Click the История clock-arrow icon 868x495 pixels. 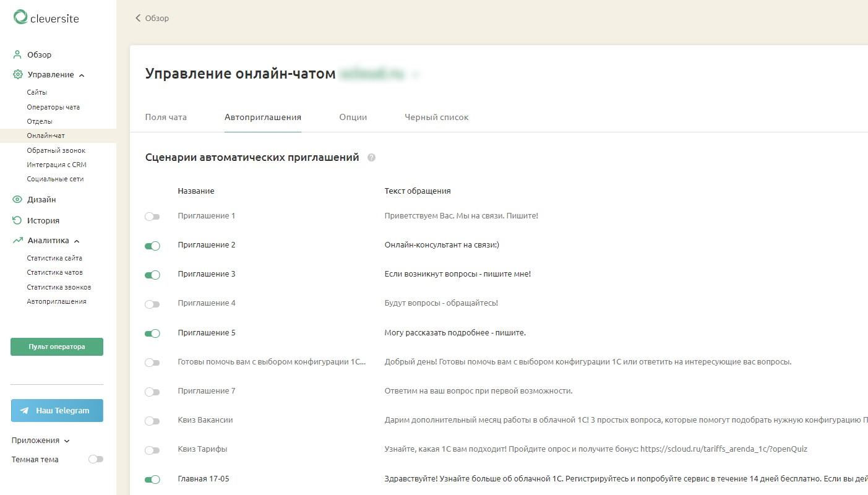point(17,220)
